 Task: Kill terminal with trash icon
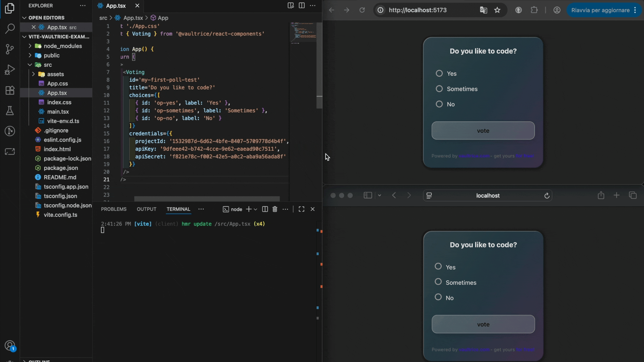click(x=275, y=209)
